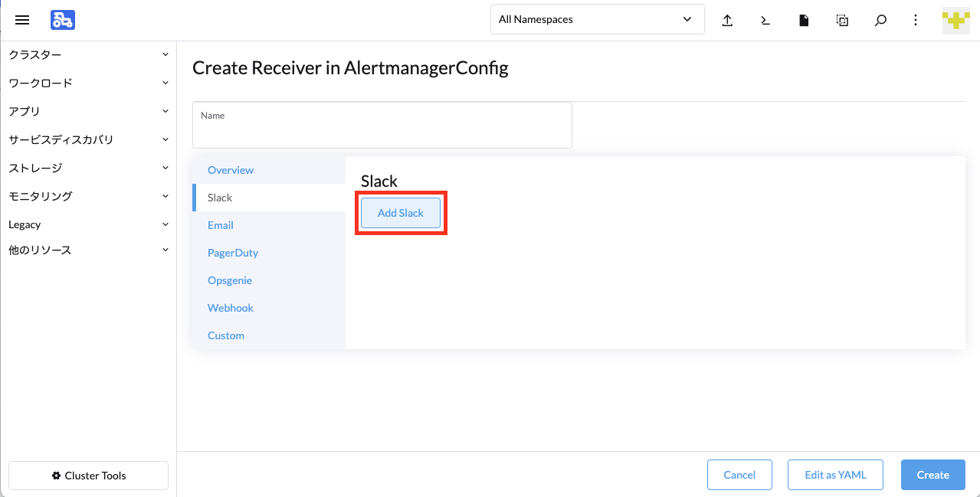Expand the アプリ sidebar section
This screenshot has width=980, height=497.
pyautogui.click(x=88, y=111)
